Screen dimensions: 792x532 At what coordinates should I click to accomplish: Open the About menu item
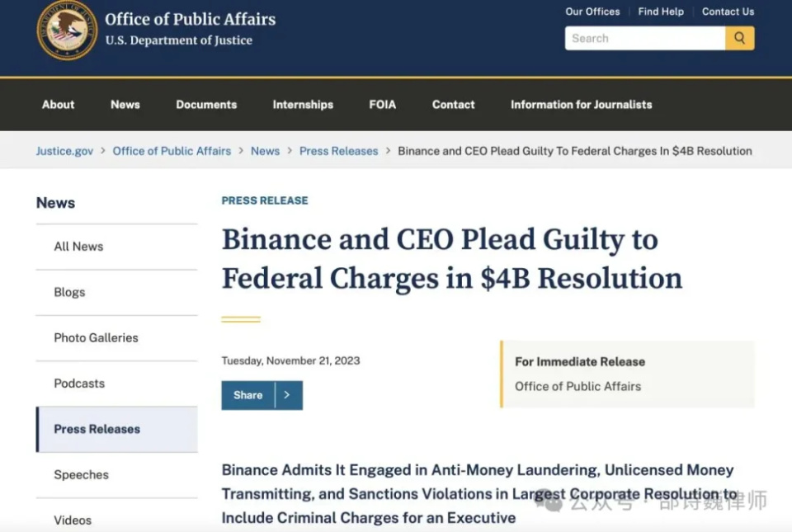tap(58, 105)
